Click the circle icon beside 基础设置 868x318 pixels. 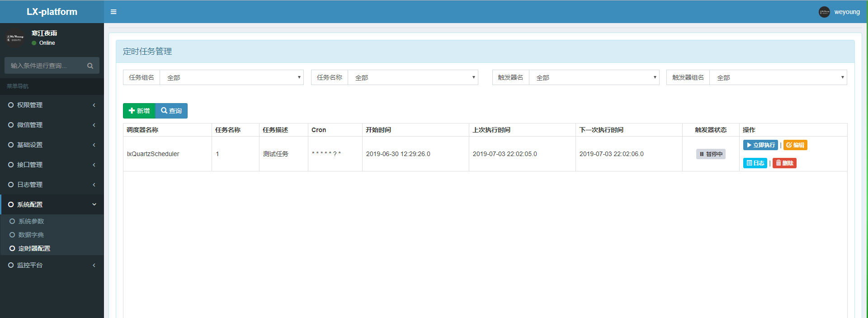coord(11,145)
